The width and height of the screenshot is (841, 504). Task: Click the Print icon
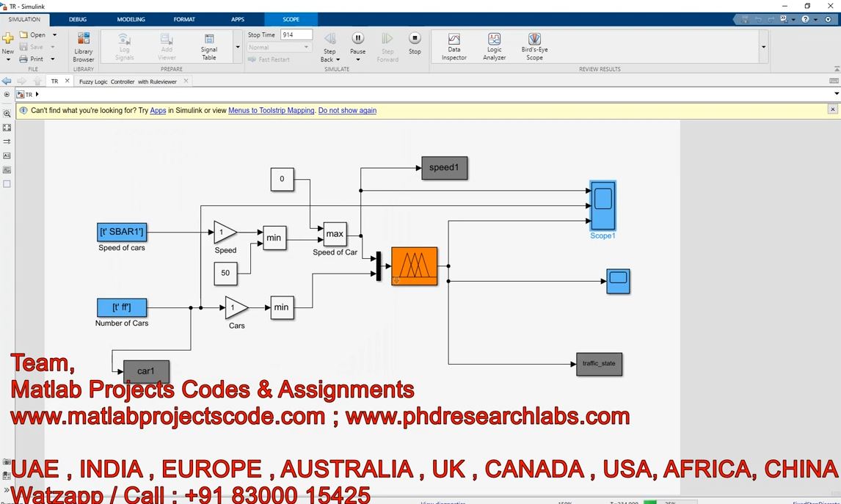pos(23,59)
